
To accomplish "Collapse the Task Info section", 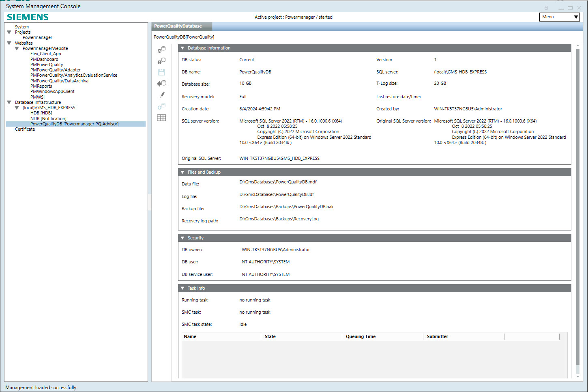I will click(x=182, y=289).
